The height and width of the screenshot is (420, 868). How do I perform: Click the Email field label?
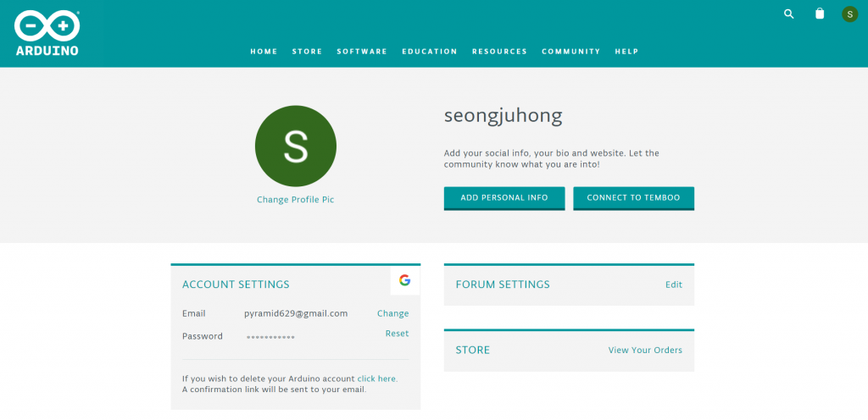click(194, 313)
